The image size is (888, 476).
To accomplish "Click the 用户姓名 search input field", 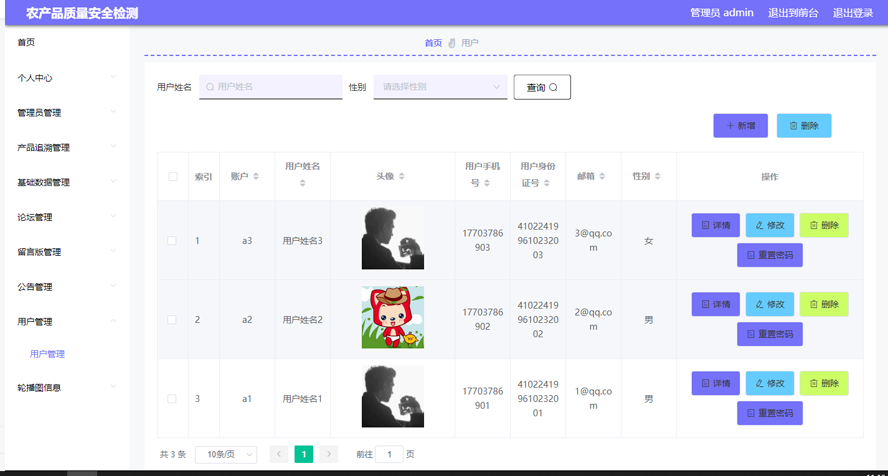I will point(271,87).
